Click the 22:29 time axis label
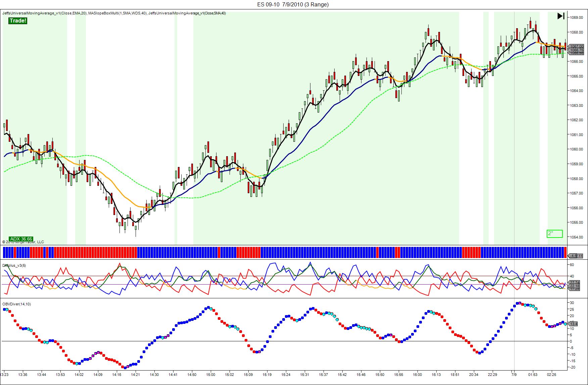The height and width of the screenshot is (385, 588). tap(492, 374)
